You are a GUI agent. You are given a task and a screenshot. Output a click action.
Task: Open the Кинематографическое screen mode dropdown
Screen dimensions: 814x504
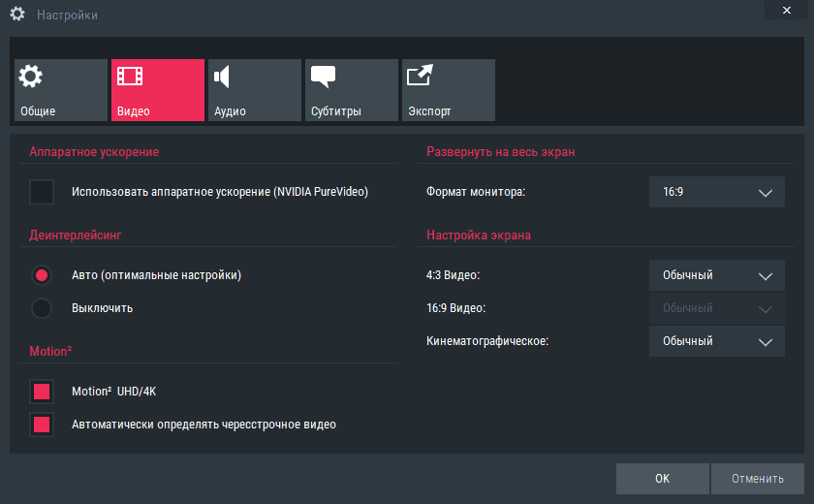click(716, 341)
